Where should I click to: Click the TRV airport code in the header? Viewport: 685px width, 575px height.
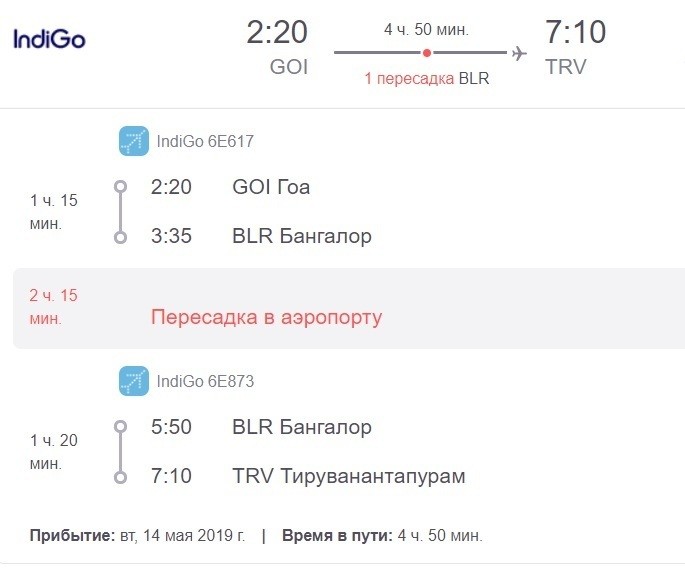pos(566,68)
